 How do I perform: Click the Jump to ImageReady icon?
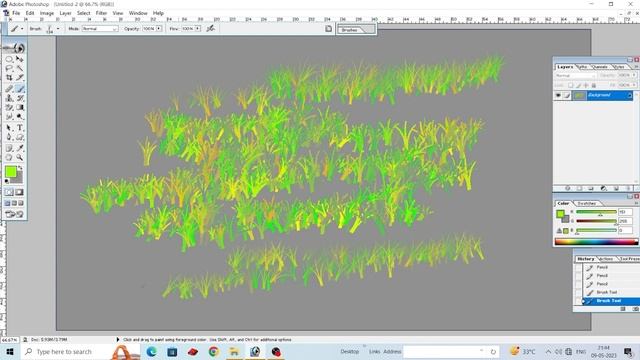14,214
